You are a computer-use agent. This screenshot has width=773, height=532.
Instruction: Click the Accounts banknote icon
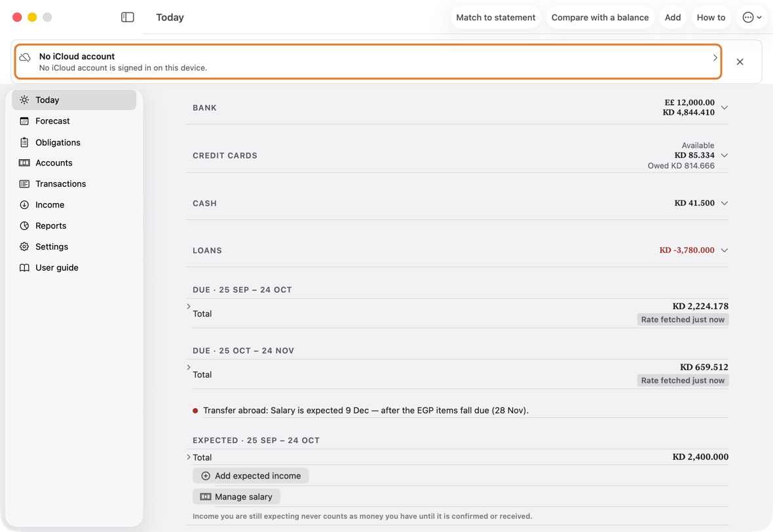click(x=24, y=162)
